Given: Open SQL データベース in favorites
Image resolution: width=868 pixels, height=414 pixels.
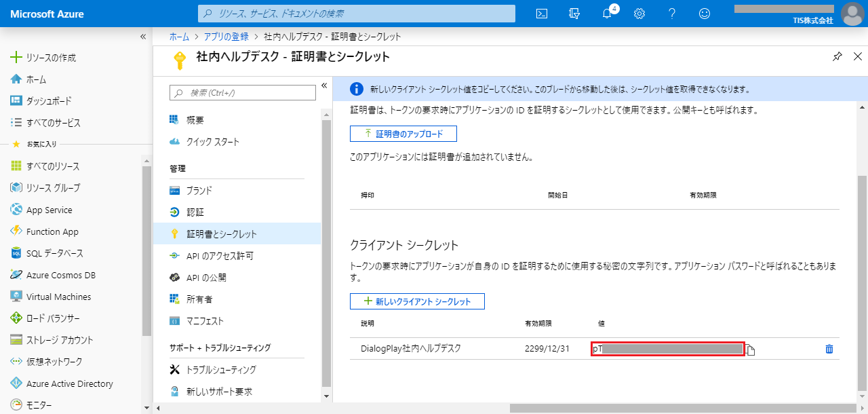Looking at the screenshot, I should (x=47, y=253).
